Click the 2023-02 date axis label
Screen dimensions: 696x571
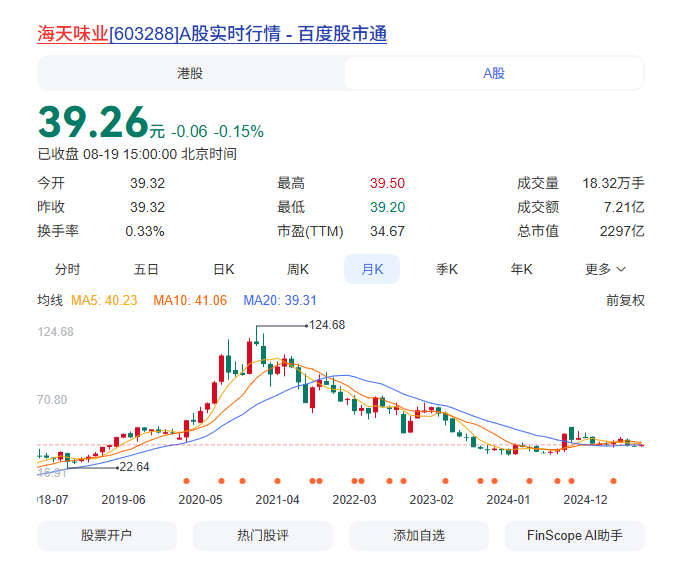431,500
